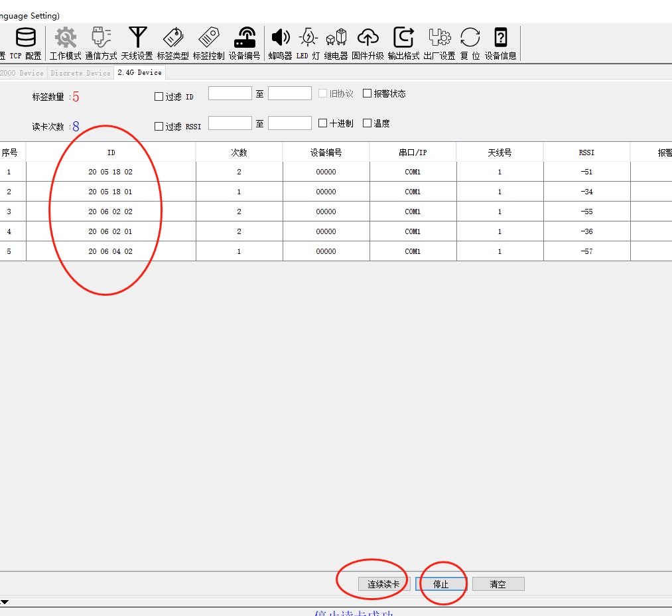This screenshot has width=672, height=616.
Task: Click the 天线设置 antenna icon
Action: click(x=137, y=38)
